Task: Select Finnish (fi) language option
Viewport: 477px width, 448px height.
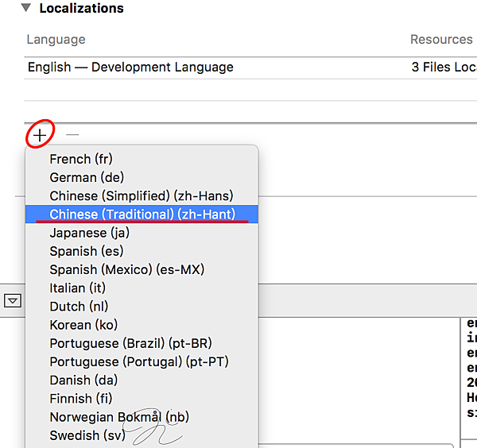Action: [x=81, y=398]
